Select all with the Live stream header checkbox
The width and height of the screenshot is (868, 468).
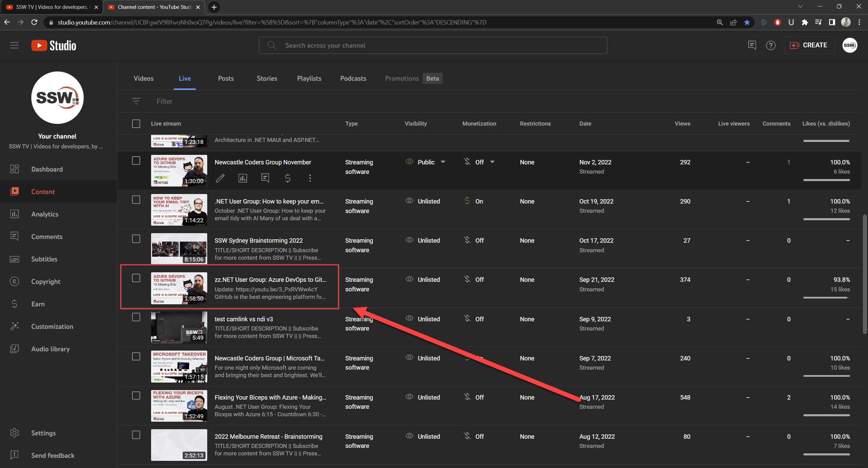[136, 124]
